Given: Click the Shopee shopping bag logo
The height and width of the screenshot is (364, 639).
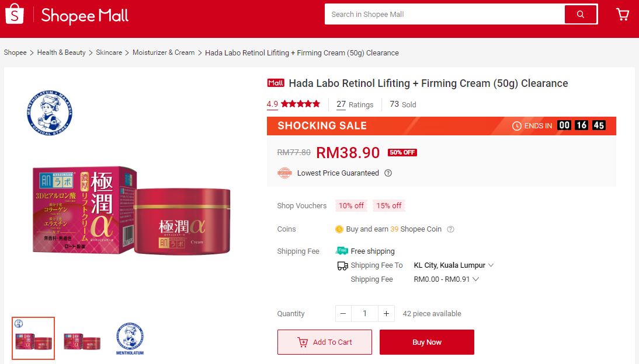Looking at the screenshot, I should click(x=14, y=14).
